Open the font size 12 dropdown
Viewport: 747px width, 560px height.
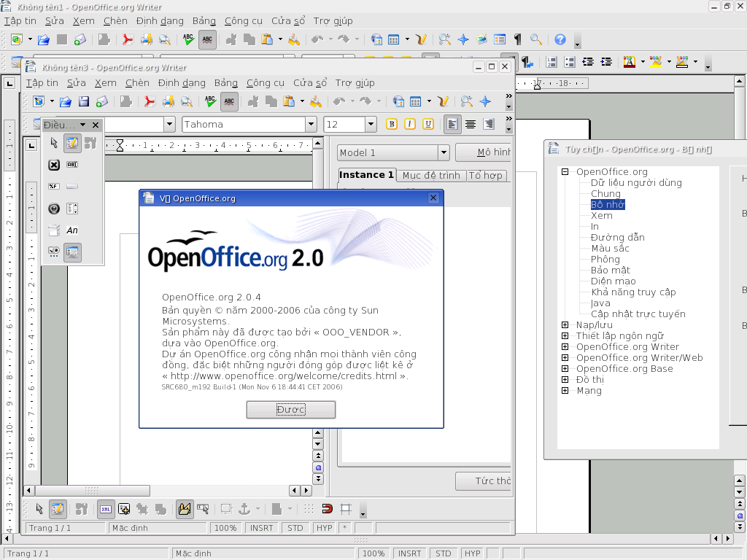[371, 125]
